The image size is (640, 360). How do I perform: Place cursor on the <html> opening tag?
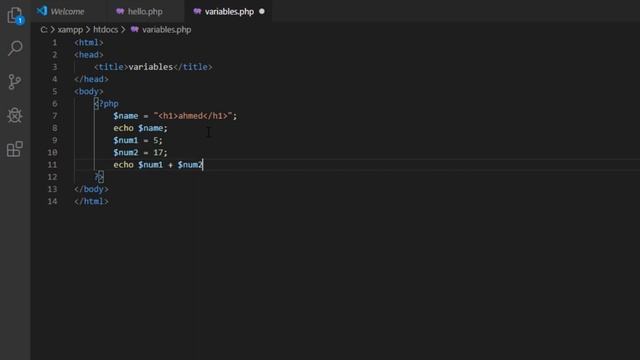(89, 42)
